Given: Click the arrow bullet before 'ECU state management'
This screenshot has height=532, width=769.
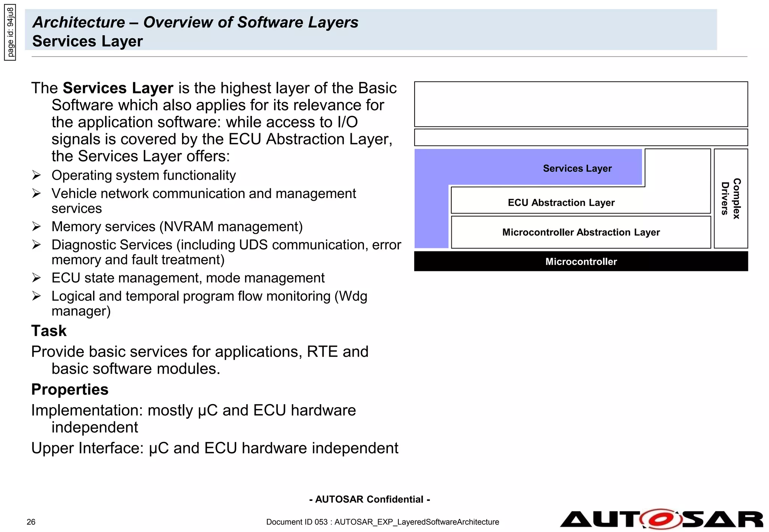Looking at the screenshot, I should 36,278.
